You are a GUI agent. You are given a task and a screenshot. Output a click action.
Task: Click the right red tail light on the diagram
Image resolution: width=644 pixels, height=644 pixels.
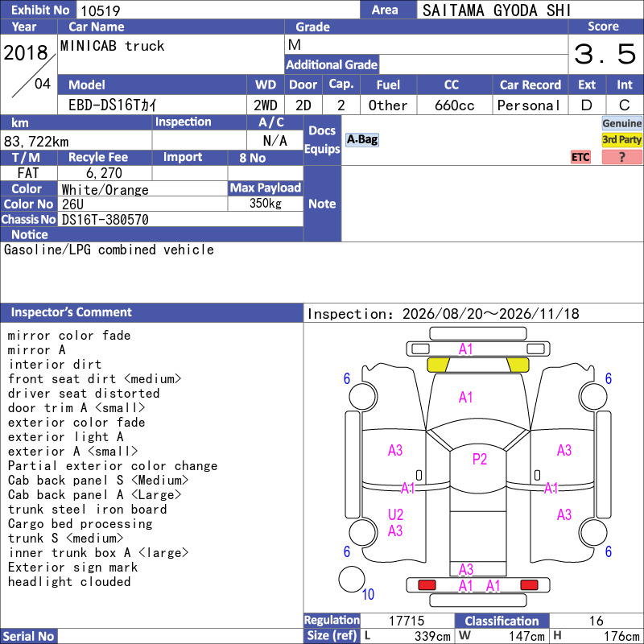pos(529,585)
